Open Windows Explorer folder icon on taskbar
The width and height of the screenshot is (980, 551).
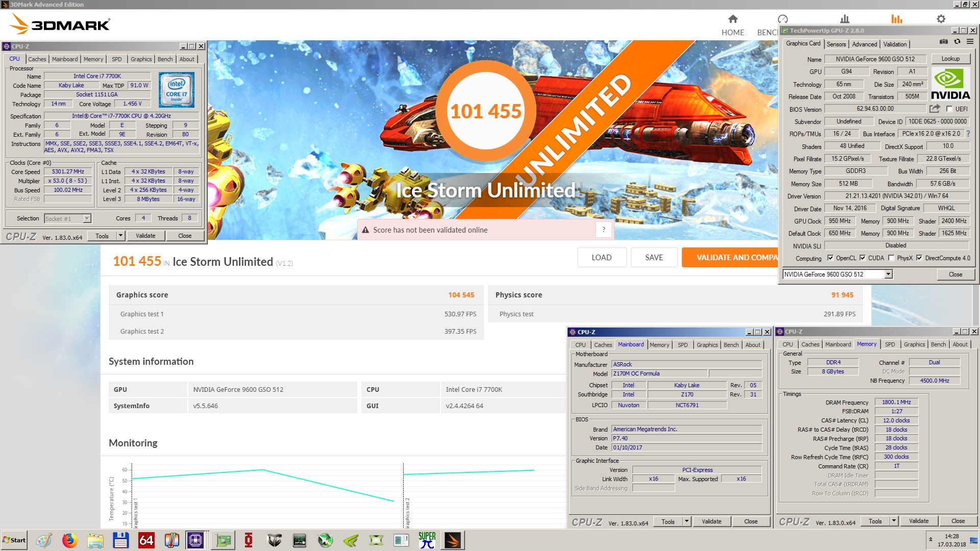point(95,540)
